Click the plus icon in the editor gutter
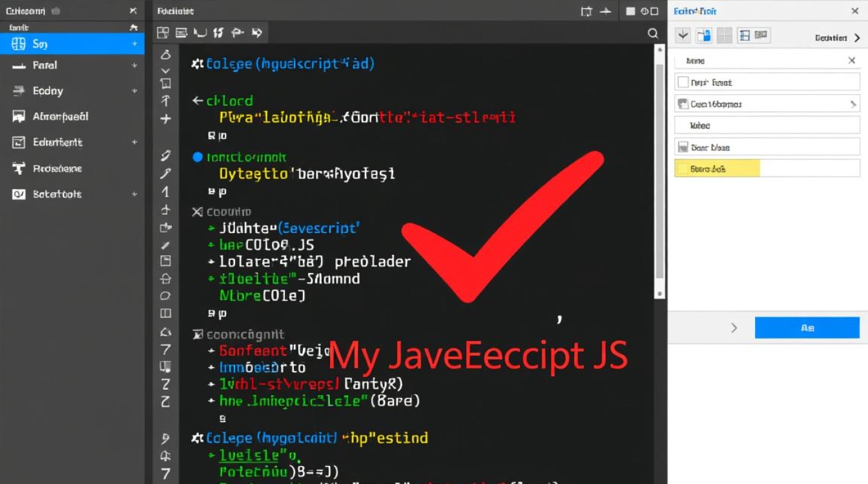Image resolution: width=868 pixels, height=484 pixels. click(166, 119)
